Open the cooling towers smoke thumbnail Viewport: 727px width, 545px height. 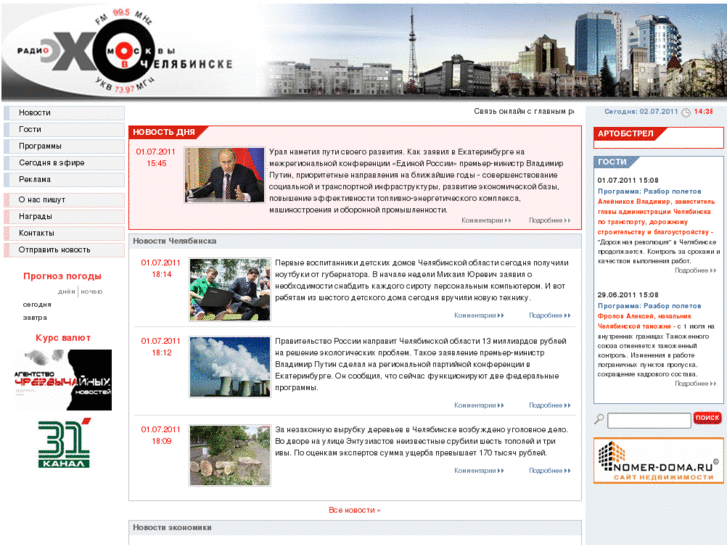(230, 367)
